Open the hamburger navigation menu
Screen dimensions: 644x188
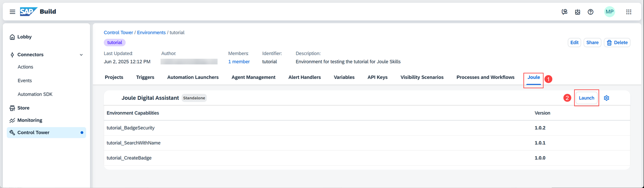click(13, 12)
